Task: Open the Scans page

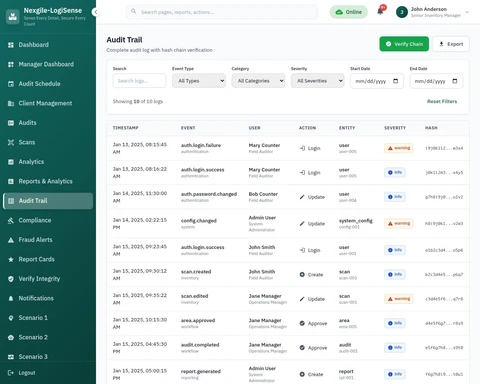Action: (48, 142)
